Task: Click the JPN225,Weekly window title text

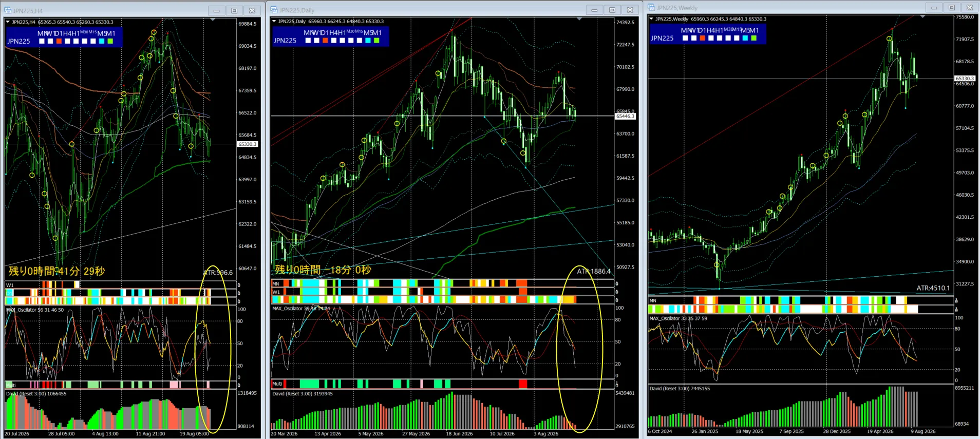Action: point(677,8)
